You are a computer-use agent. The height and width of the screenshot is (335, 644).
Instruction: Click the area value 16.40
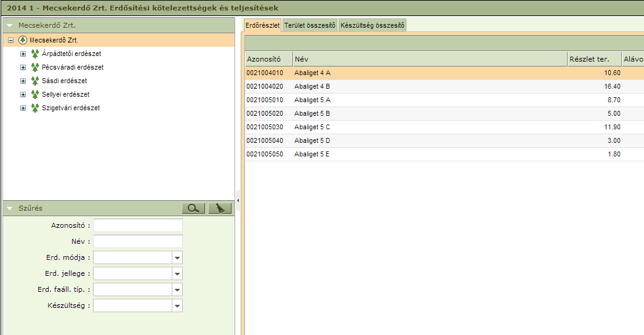613,86
